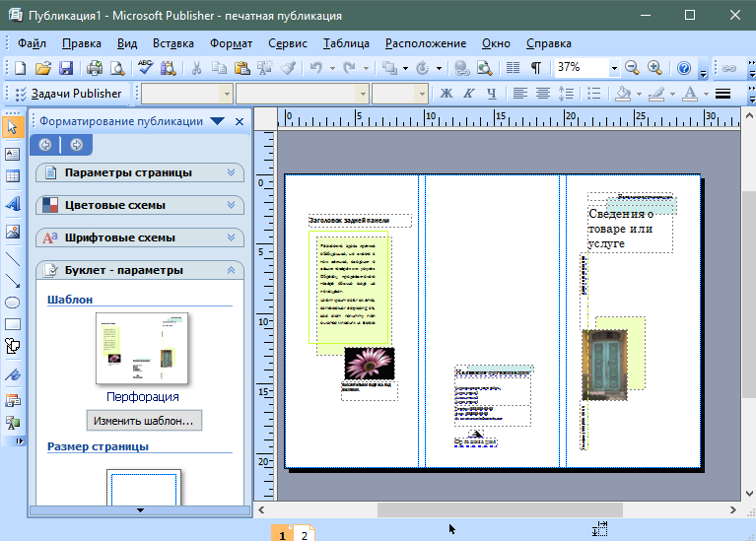Toggle bold formatting (Ж) button
756x541 pixels.
[445, 94]
